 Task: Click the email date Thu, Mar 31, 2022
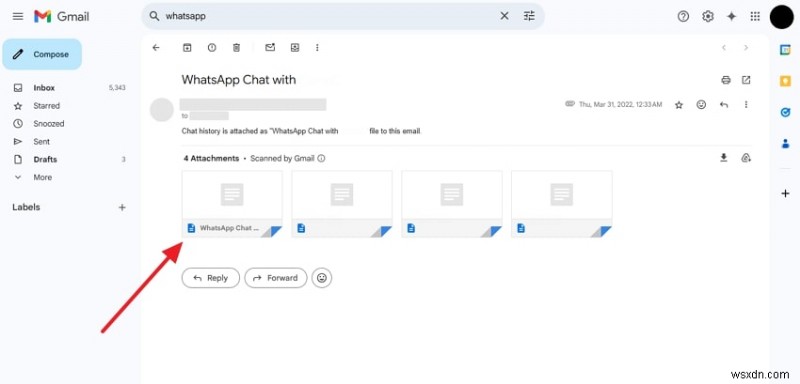620,105
